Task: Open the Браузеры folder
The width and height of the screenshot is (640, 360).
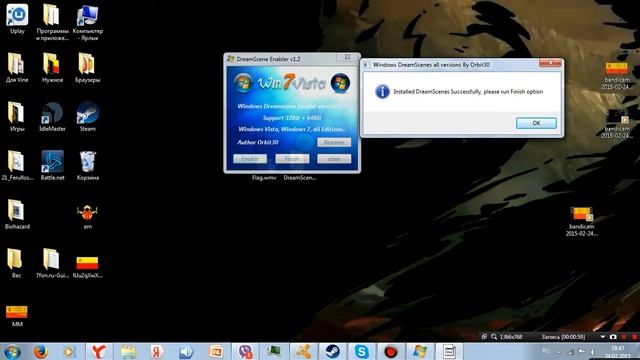Action: point(88,68)
